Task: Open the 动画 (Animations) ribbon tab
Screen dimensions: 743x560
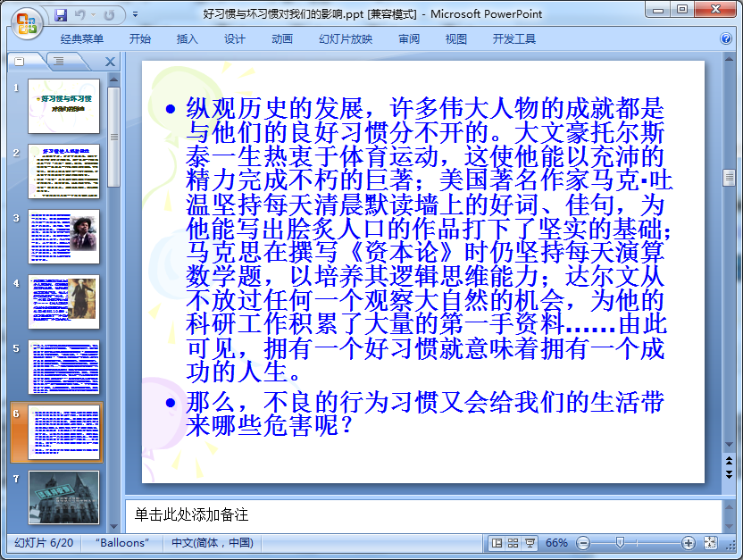Action: (x=282, y=38)
